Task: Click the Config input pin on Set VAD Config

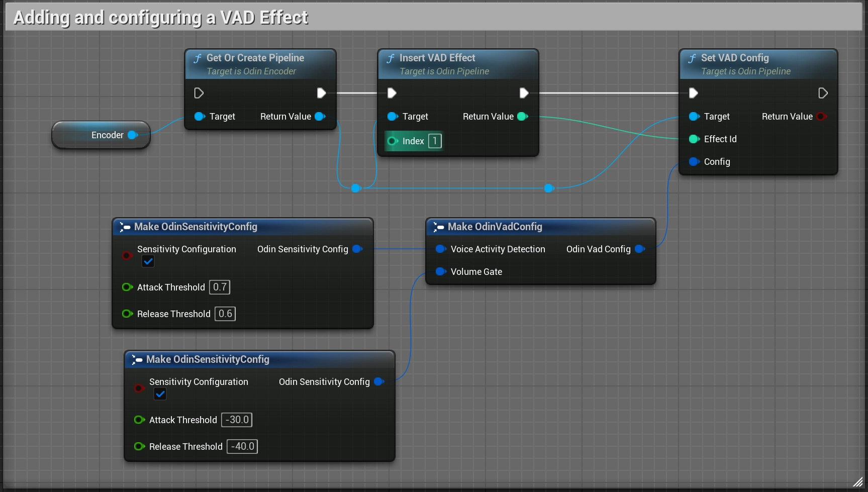Action: (695, 162)
